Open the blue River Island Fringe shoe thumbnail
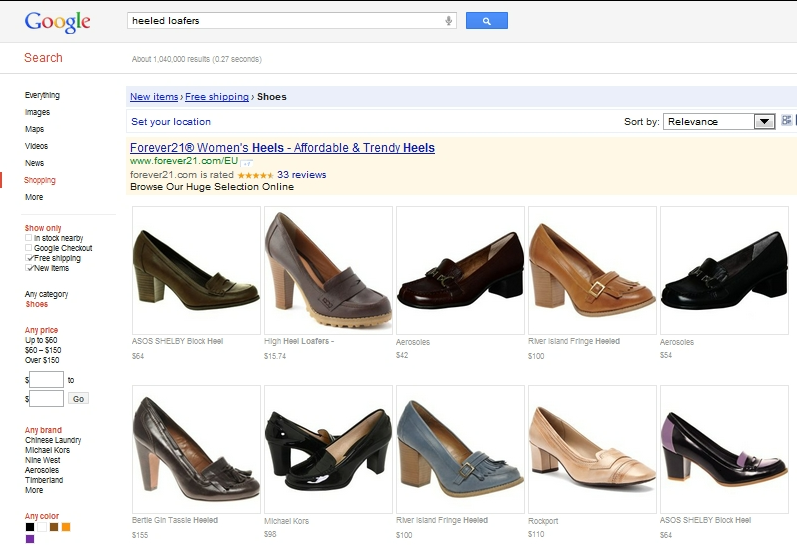This screenshot has height=548, width=797. (x=461, y=451)
